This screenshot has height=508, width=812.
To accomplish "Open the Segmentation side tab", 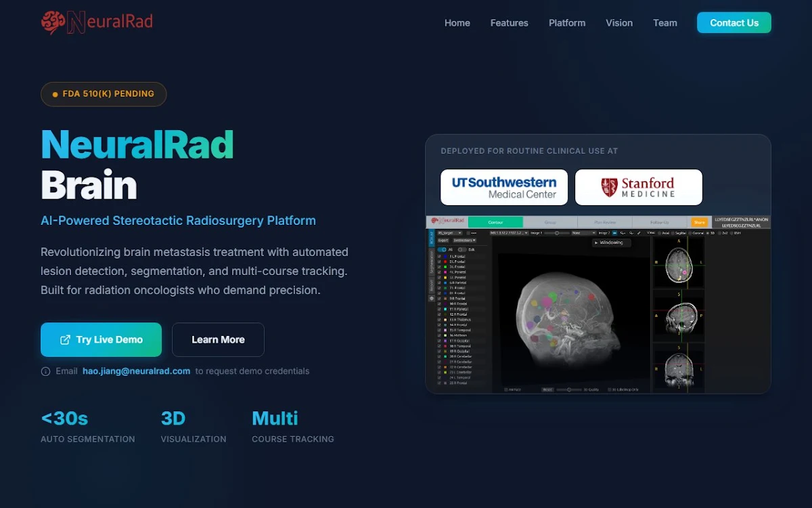I will point(432,262).
